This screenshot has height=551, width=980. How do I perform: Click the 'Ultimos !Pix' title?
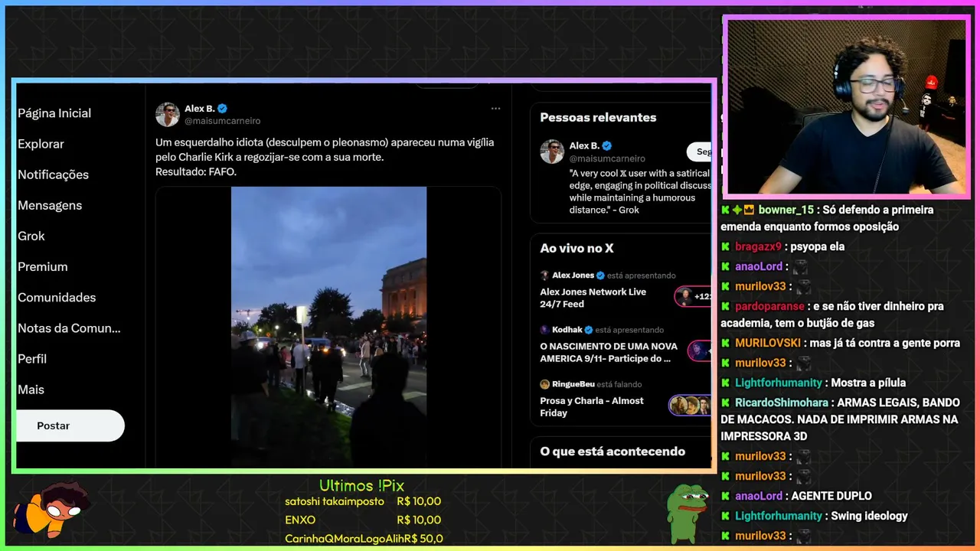(x=361, y=486)
